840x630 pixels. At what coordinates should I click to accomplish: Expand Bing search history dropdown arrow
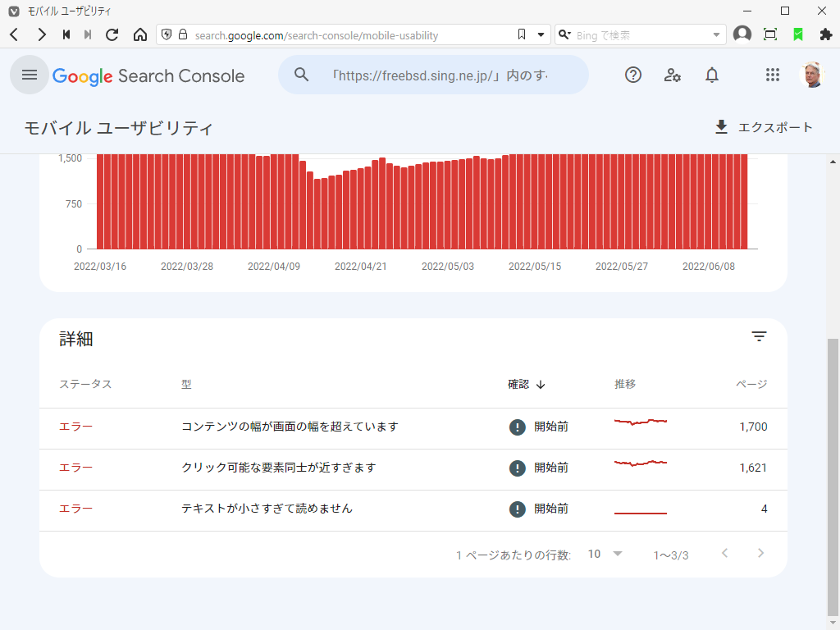(716, 35)
